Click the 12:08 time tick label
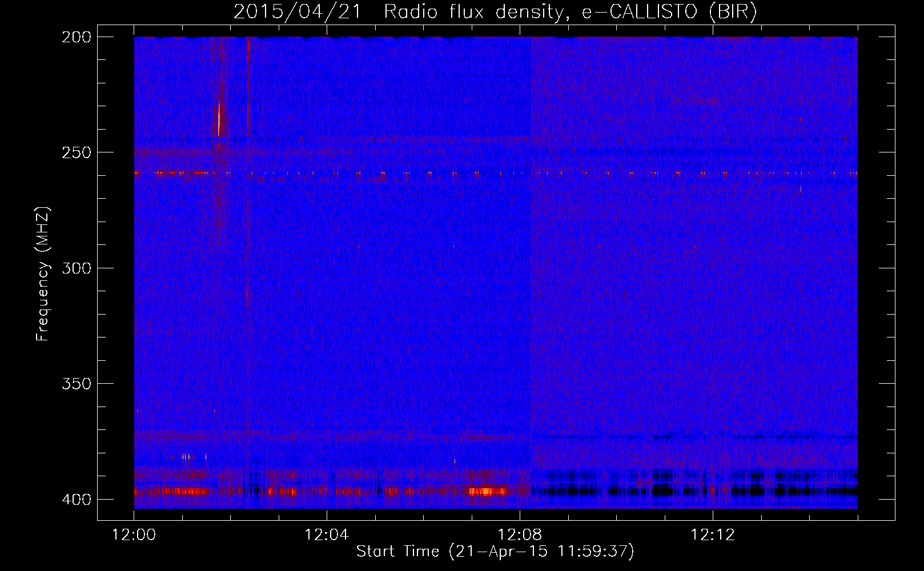Image resolution: width=924 pixels, height=571 pixels. [520, 534]
